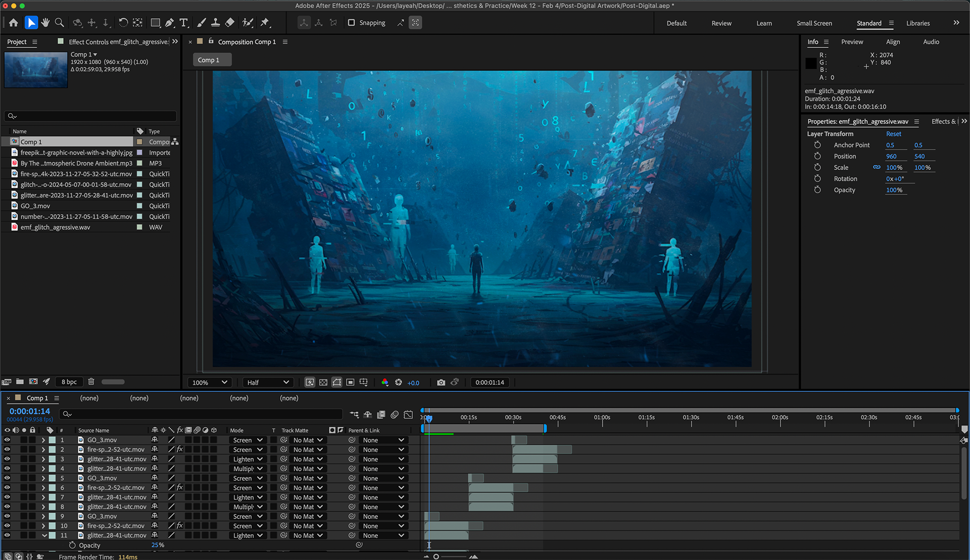Image resolution: width=970 pixels, height=560 pixels.
Task: Select the Rectangle shape tool
Action: click(156, 23)
